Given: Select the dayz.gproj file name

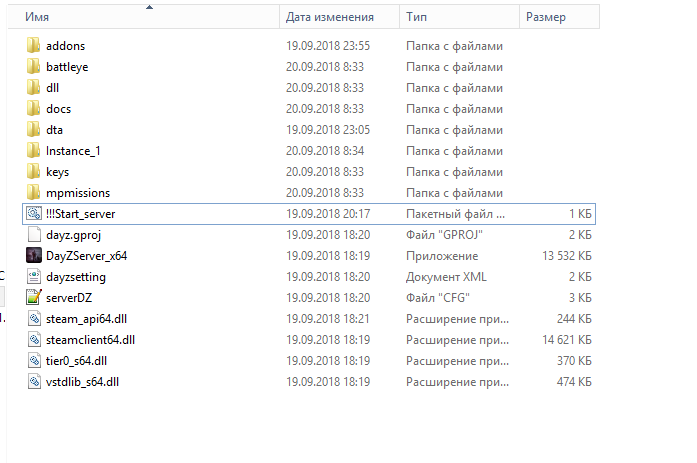Looking at the screenshot, I should click(73, 235).
